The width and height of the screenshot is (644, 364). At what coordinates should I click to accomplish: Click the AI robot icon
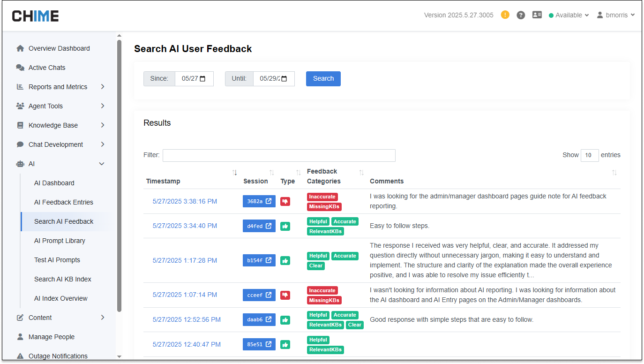point(20,164)
